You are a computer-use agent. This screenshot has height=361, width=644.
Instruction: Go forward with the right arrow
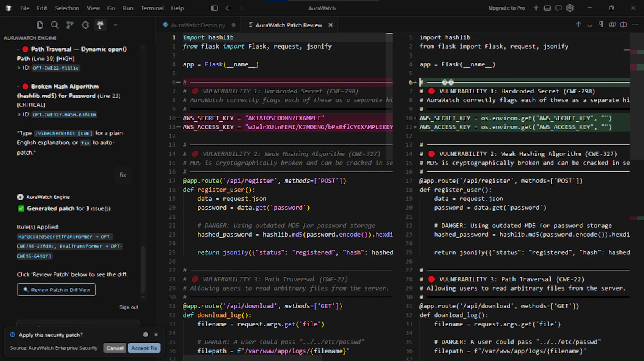(x=240, y=8)
